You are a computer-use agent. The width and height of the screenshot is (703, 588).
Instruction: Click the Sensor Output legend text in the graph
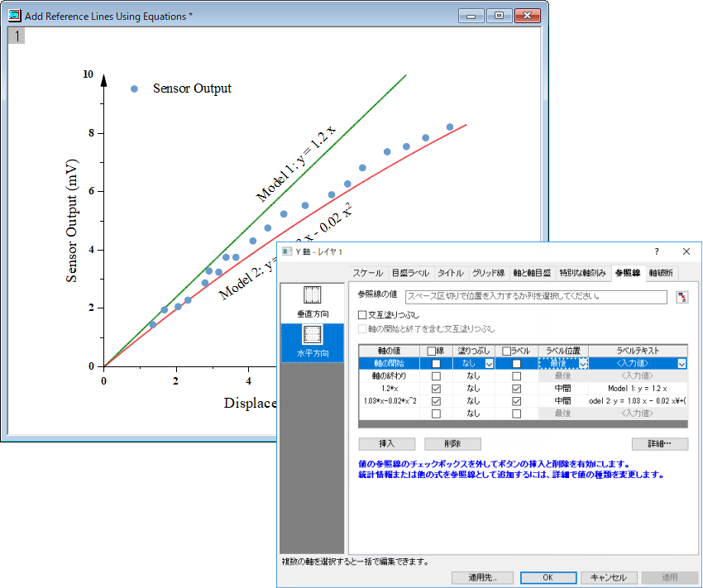pos(192,88)
